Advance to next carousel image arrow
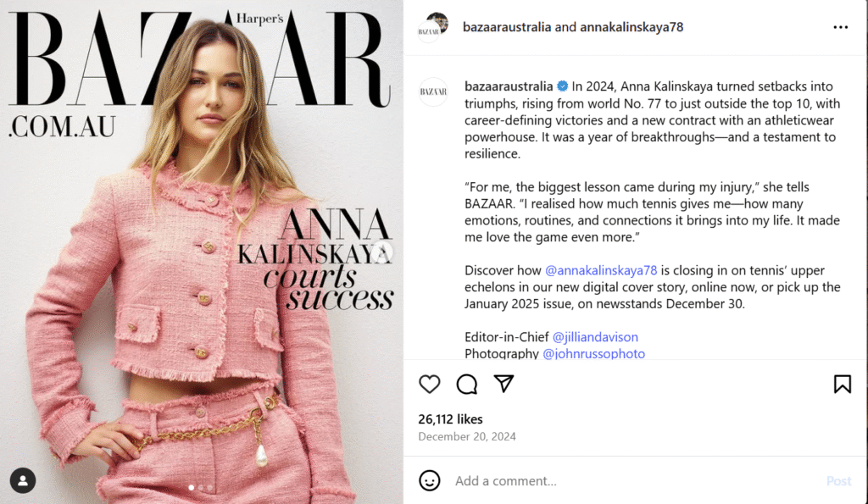Viewport: 868px width, 504px height. [x=381, y=252]
